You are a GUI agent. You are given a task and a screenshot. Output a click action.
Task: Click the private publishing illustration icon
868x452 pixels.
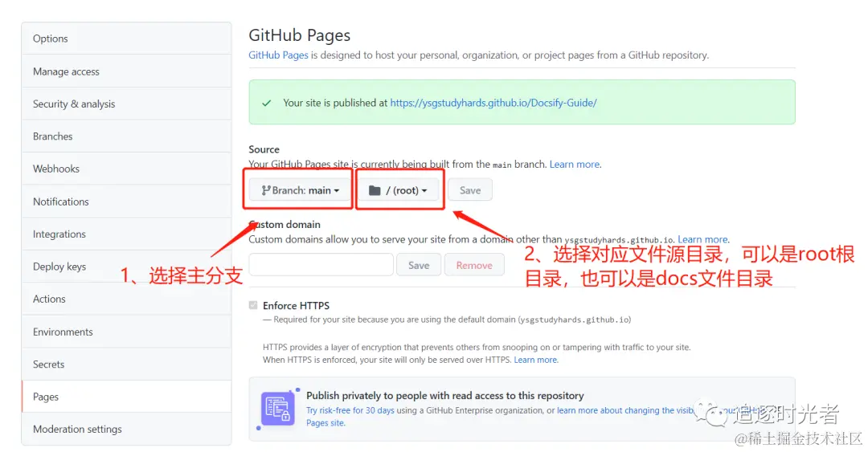point(277,409)
